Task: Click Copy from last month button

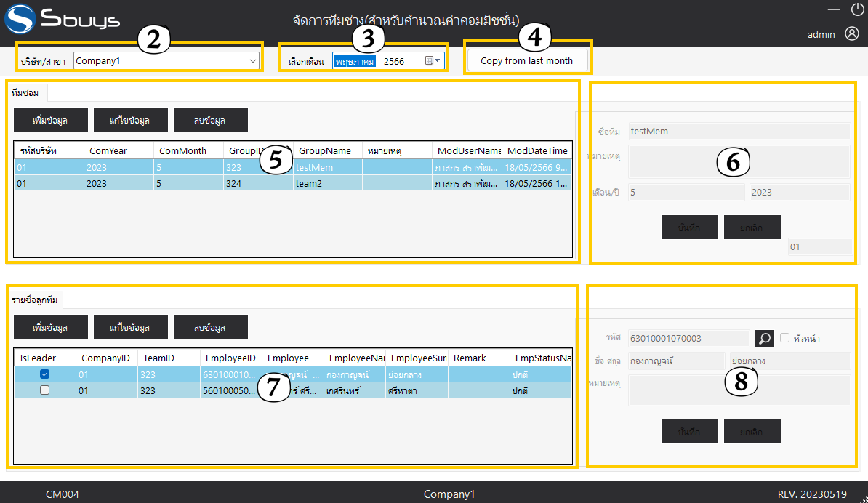Action: click(526, 61)
